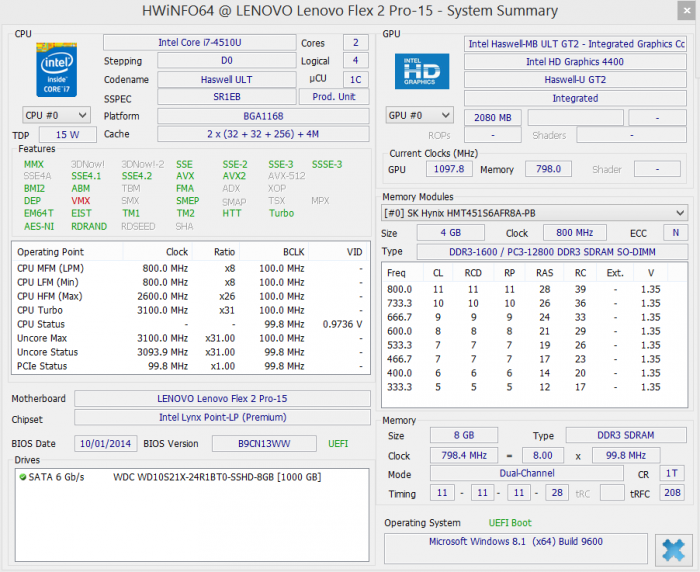The height and width of the screenshot is (572, 700).
Task: Open the CPU #0 selector dropdown
Action: click(55, 115)
